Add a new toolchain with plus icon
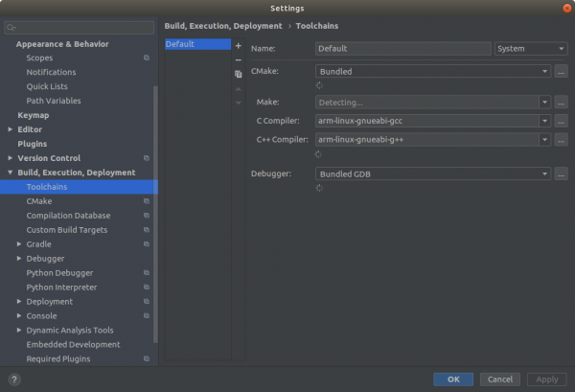This screenshot has height=392, width=575. [239, 46]
